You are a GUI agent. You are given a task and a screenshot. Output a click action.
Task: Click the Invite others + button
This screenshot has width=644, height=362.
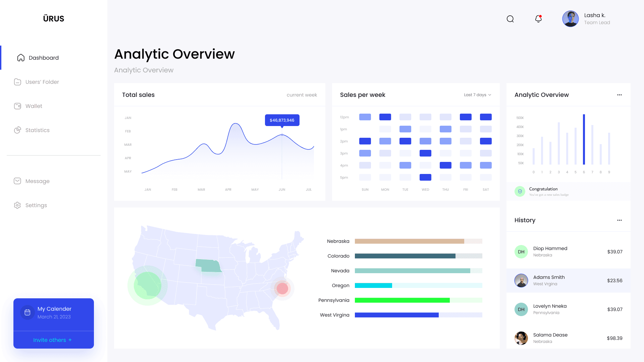tap(53, 340)
